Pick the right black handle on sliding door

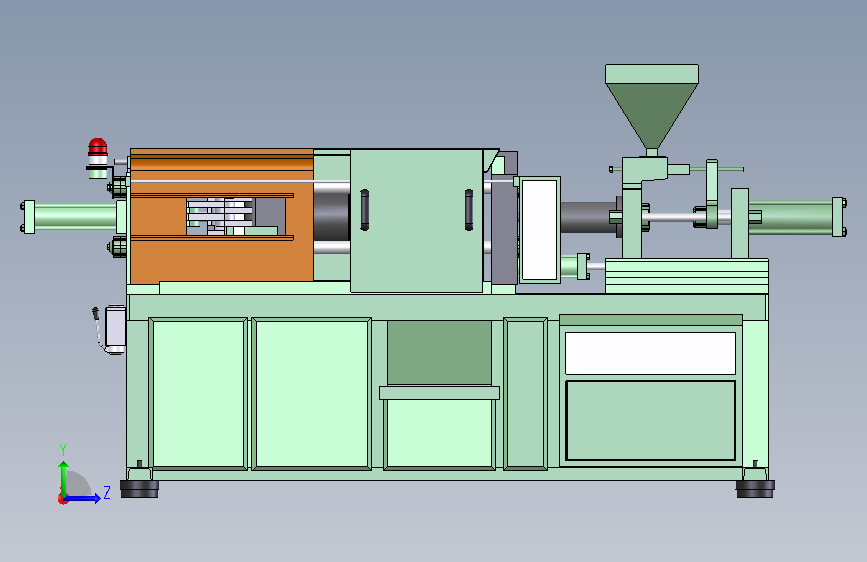tap(469, 210)
